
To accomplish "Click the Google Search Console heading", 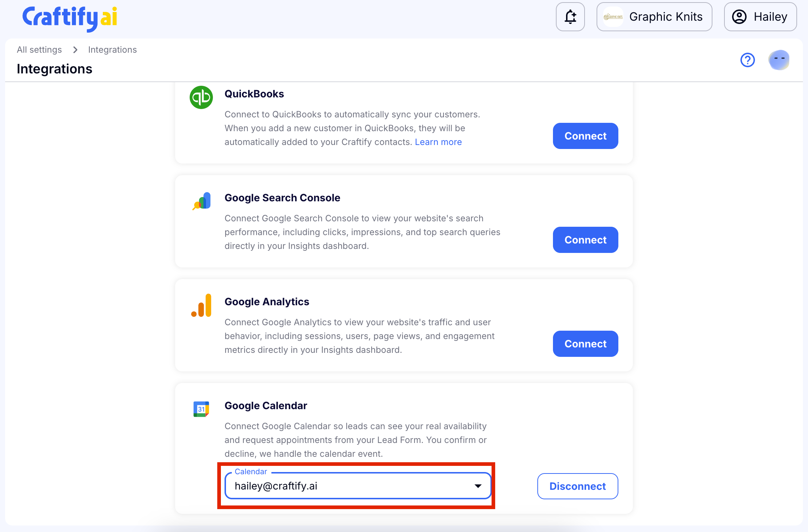I will pyautogui.click(x=282, y=198).
